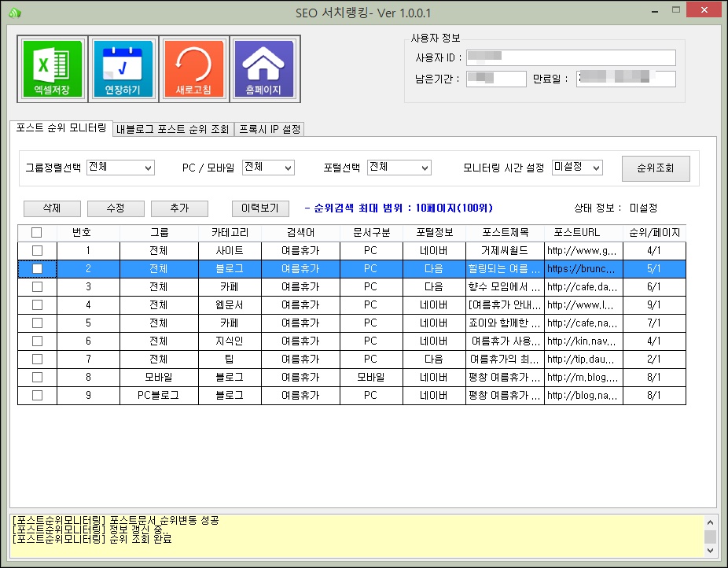Click the 사용자 ID input field
728x568 pixels.
point(571,57)
